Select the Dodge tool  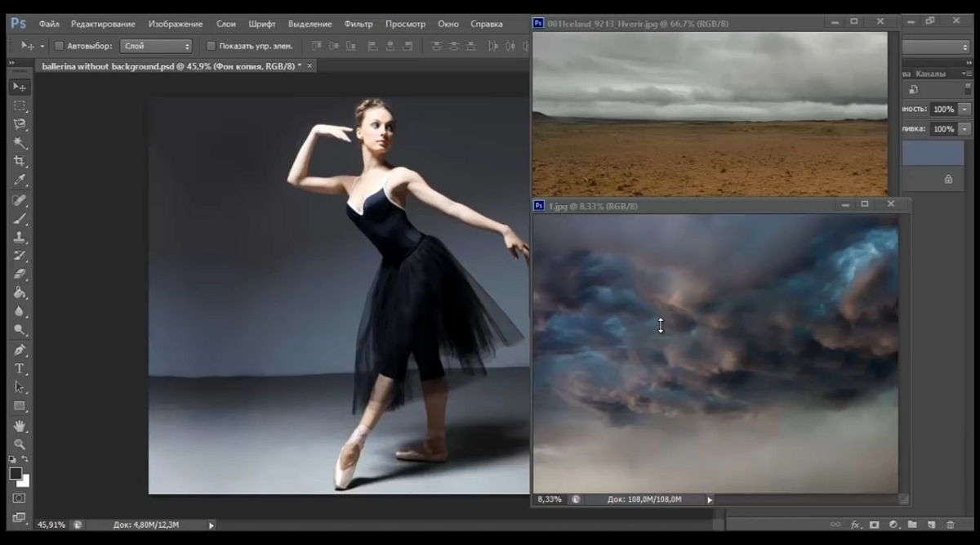(20, 330)
